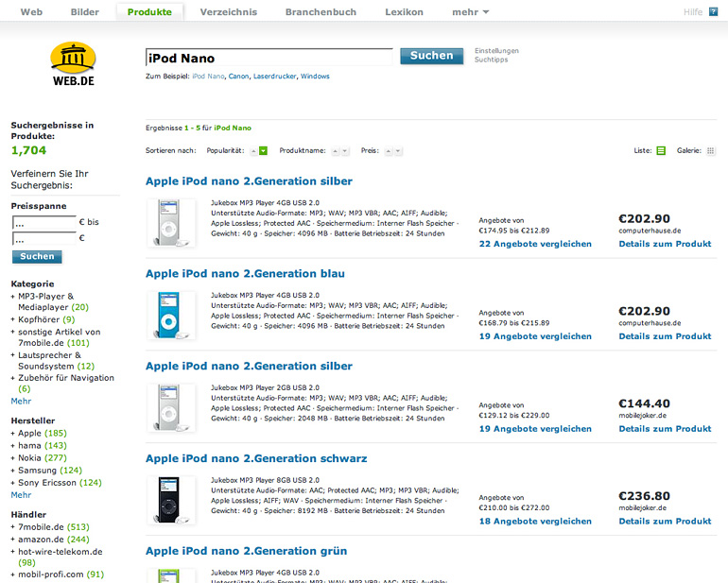
Task: Sort by Popularität ascending arrow
Action: click(x=253, y=151)
